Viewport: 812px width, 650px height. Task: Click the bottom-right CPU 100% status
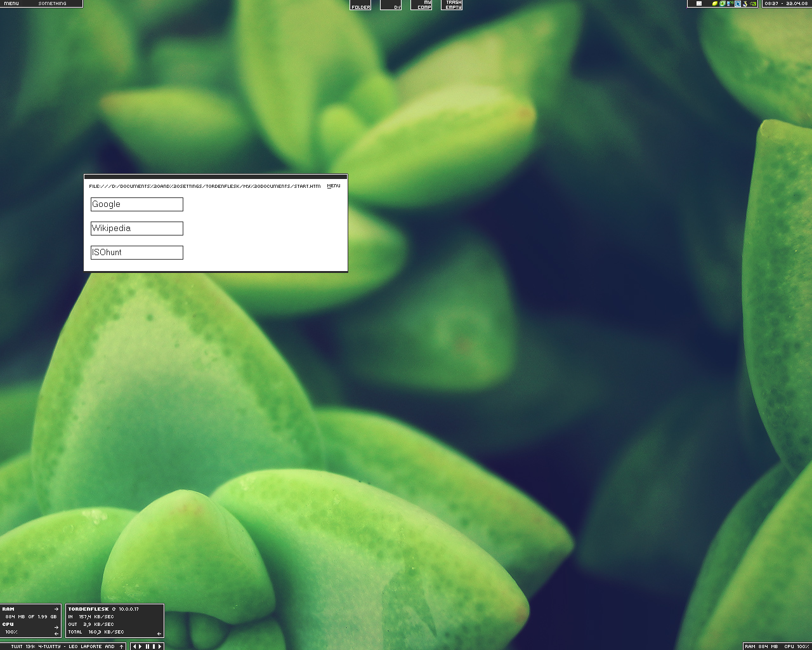[797, 647]
